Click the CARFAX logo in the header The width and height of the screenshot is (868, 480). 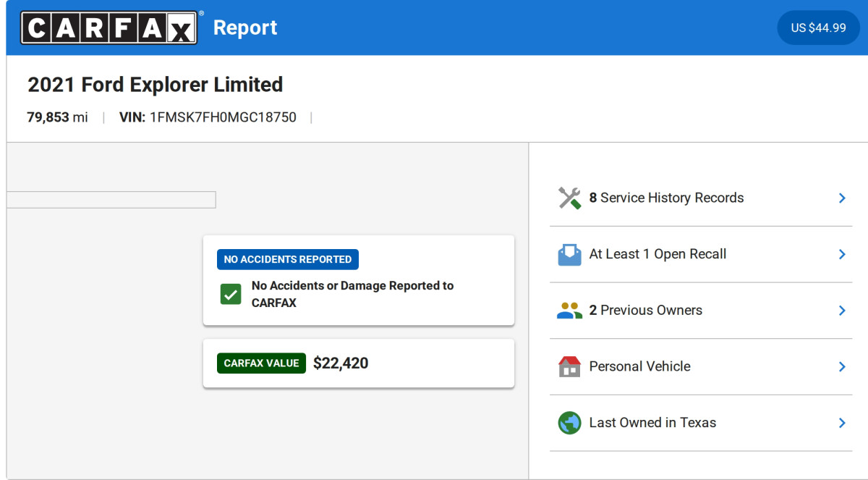pos(109,28)
